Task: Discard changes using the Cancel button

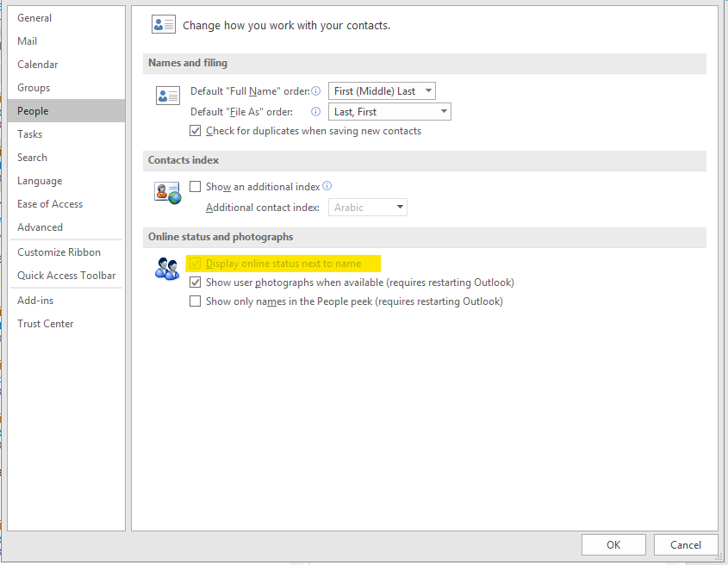Action: [x=686, y=544]
